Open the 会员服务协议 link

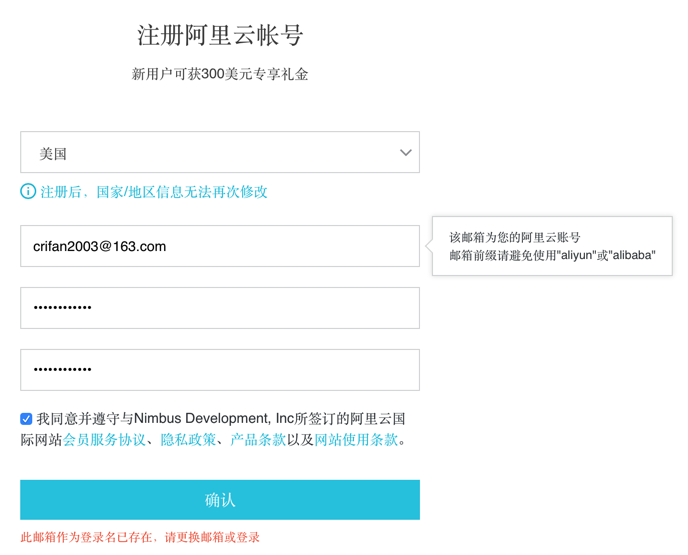(x=104, y=439)
